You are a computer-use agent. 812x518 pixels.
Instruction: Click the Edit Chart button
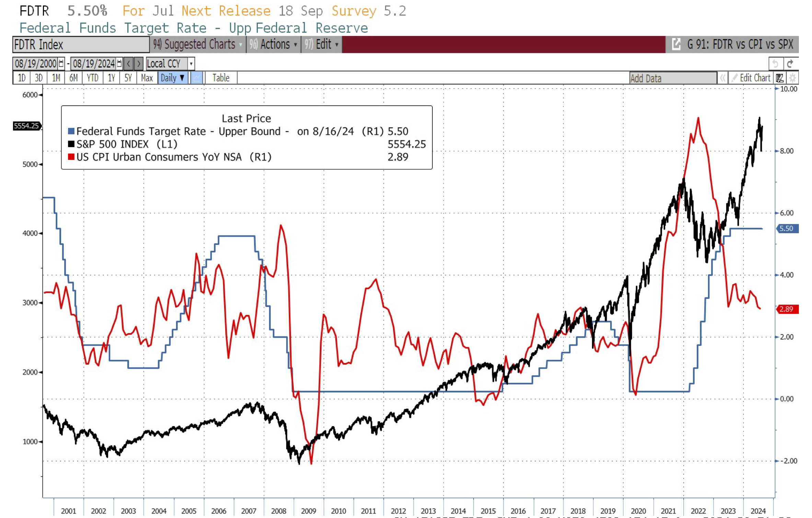point(751,78)
